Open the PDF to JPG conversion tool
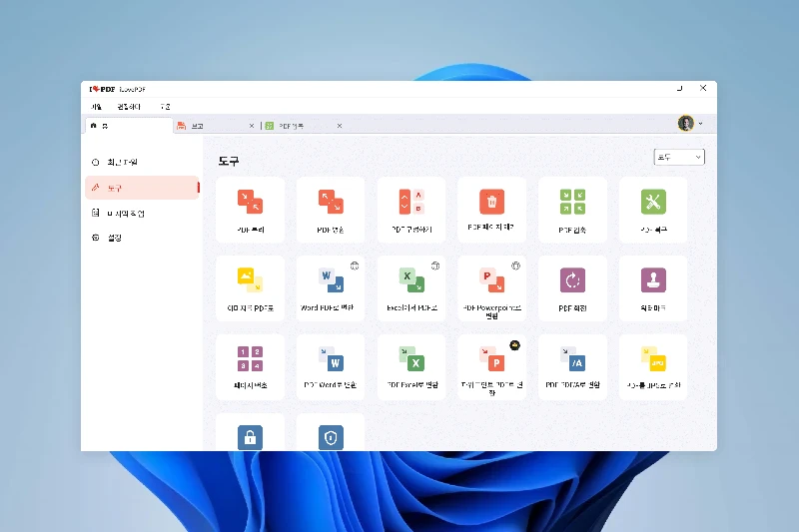The image size is (799, 532). (653, 367)
